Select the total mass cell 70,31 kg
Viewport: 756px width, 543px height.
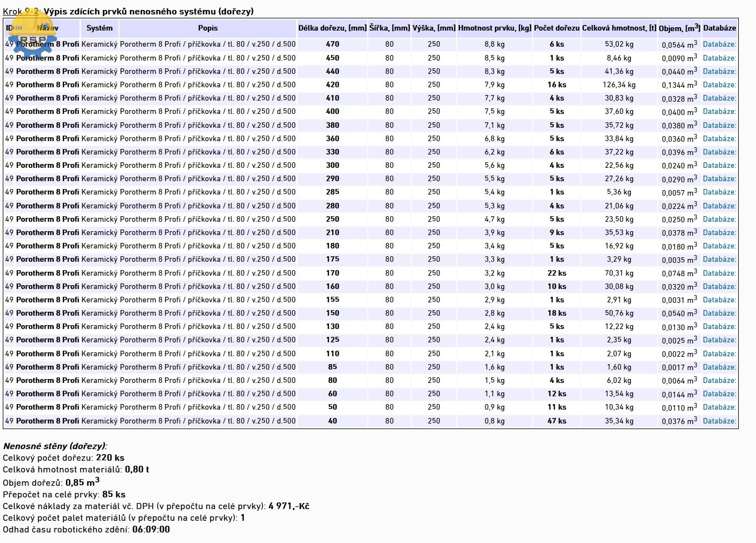tap(619, 273)
